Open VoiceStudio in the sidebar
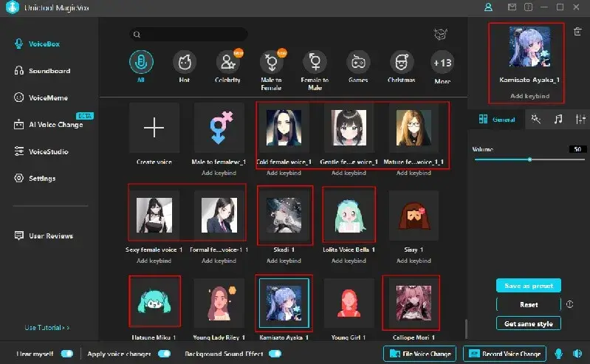The width and height of the screenshot is (590, 364). point(41,151)
